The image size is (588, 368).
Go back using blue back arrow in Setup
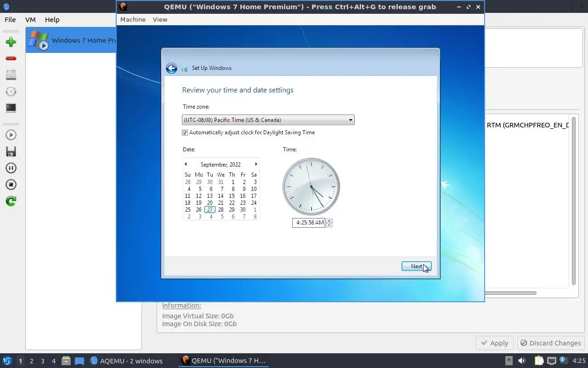coord(171,68)
